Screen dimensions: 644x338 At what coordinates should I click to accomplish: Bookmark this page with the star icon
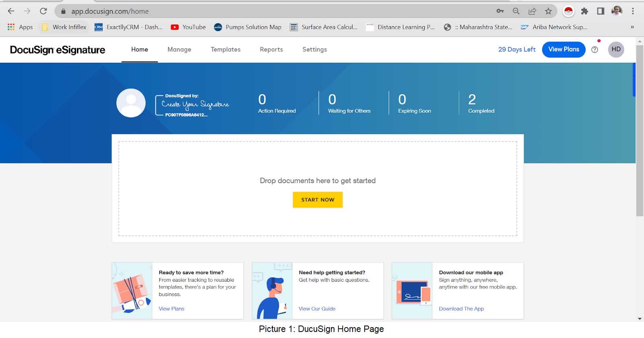(549, 11)
